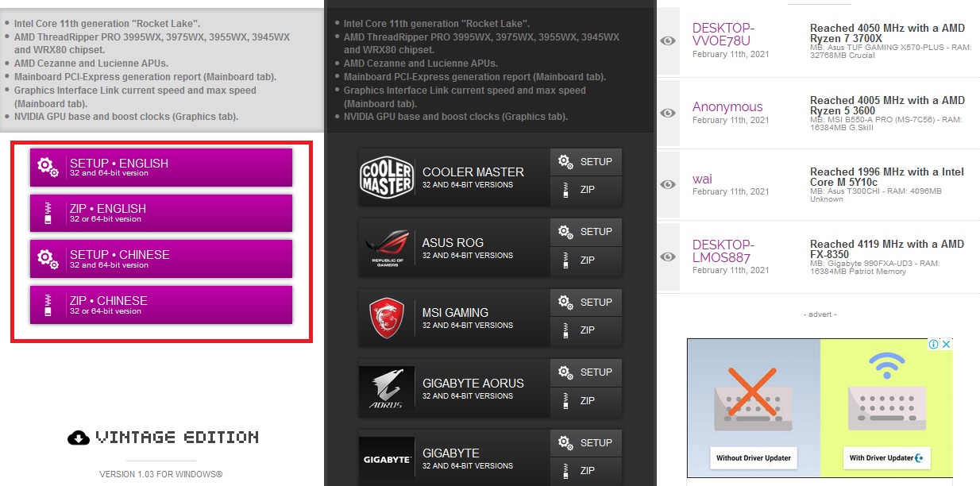The image size is (980, 486).
Task: Download the Cooler Master SETUP version
Action: pyautogui.click(x=586, y=162)
